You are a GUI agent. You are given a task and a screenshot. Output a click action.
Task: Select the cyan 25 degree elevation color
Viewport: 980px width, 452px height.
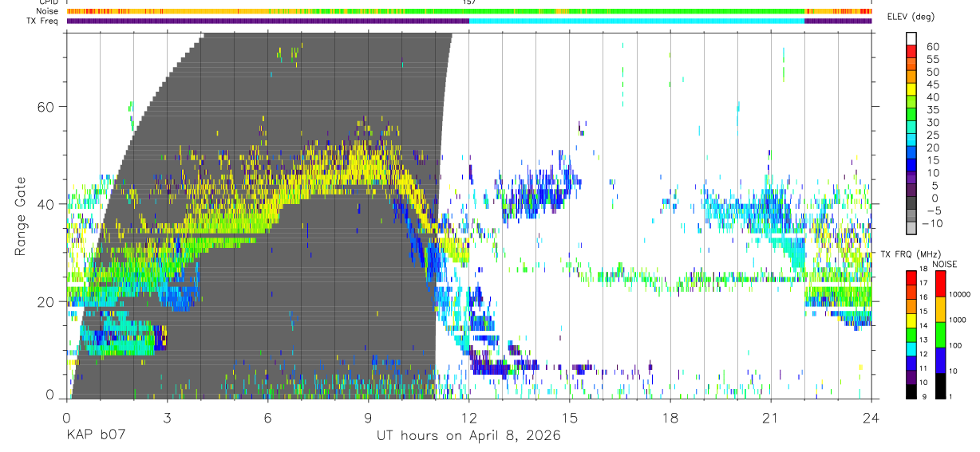coord(911,141)
